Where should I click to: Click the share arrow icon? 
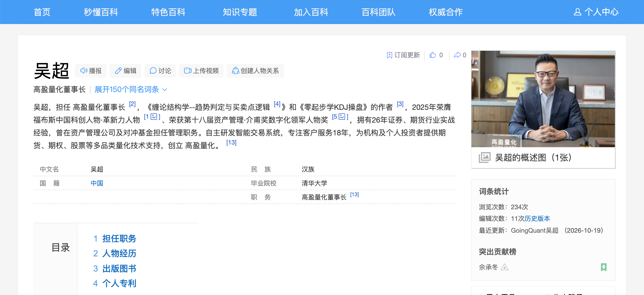[457, 55]
